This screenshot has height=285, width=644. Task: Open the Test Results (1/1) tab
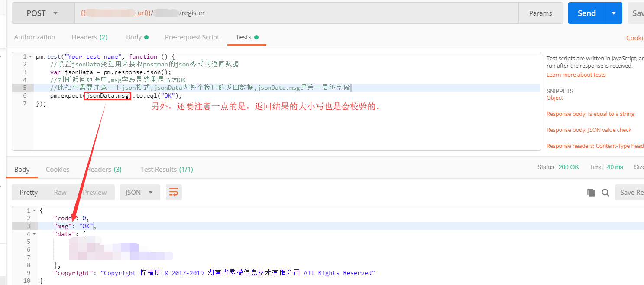[166, 169]
